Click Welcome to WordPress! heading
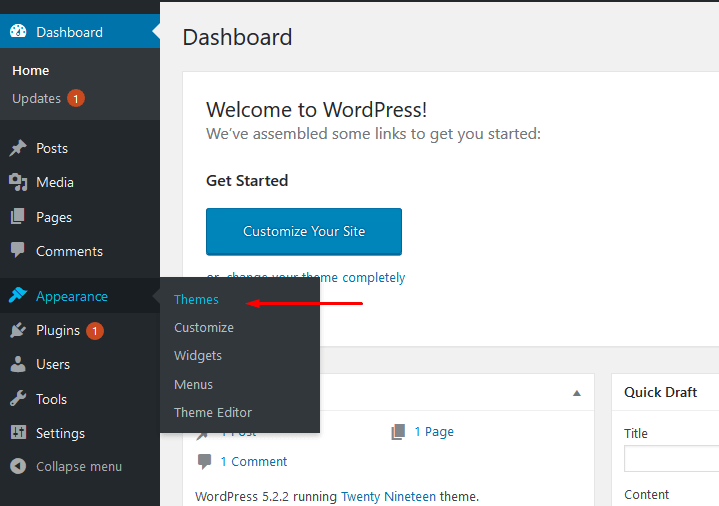 (316, 110)
